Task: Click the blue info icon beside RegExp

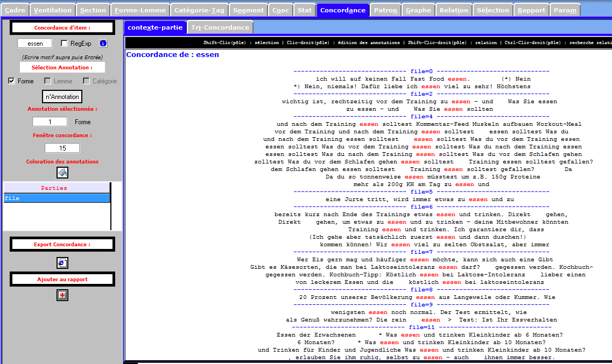Action: click(103, 43)
